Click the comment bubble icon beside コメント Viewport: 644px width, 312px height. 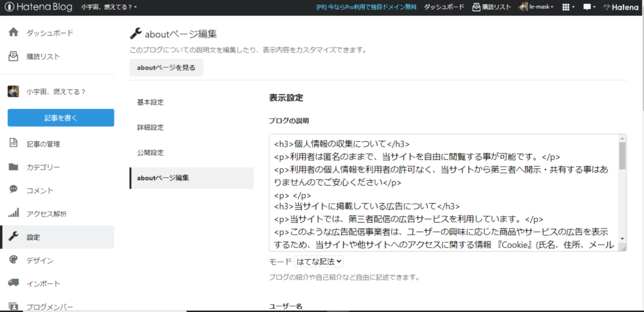point(13,190)
